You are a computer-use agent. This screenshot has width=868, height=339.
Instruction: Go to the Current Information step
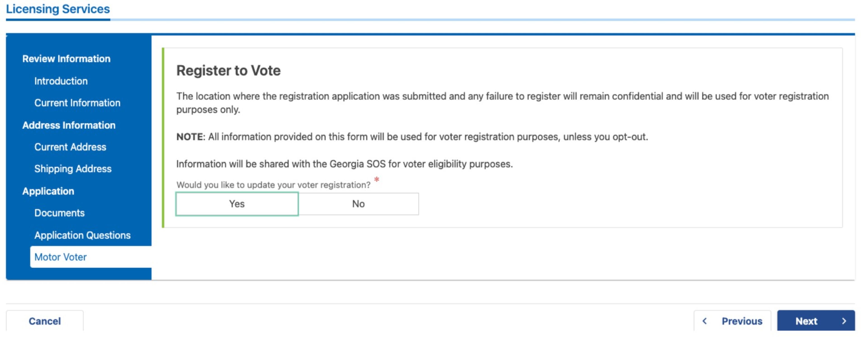pyautogui.click(x=77, y=103)
